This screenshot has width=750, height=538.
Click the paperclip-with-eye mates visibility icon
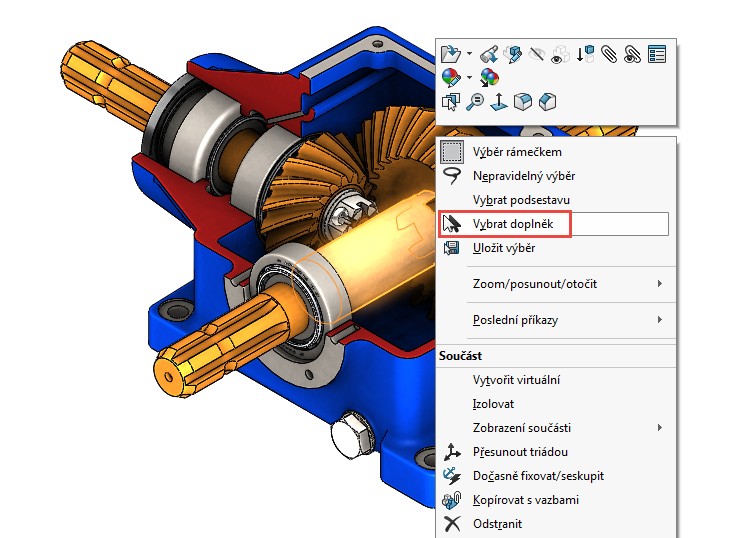point(632,54)
